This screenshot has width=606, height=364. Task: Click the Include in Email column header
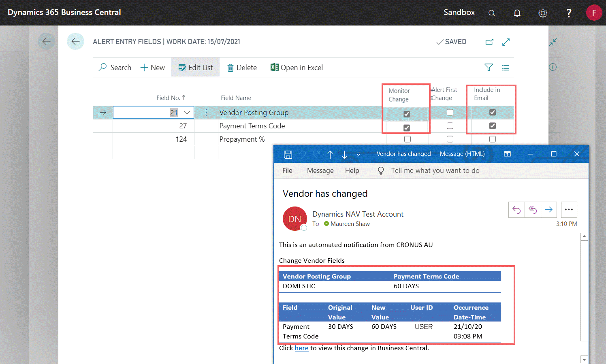point(487,94)
